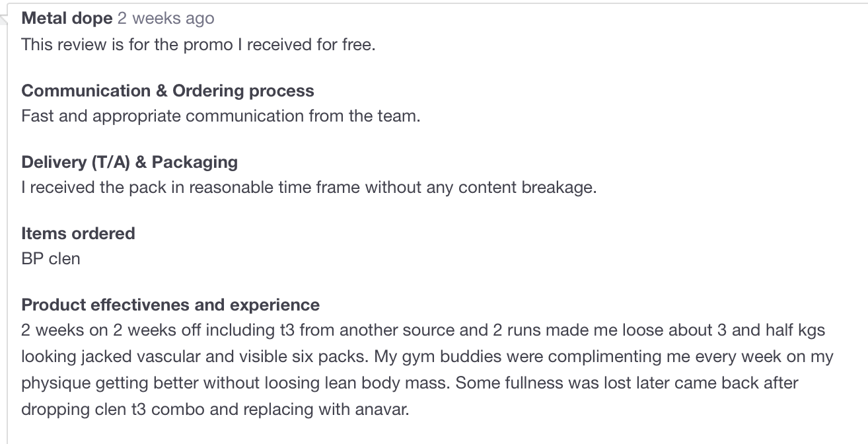Click the "Items ordered" heading
Viewport: 868px width, 444px height.
(x=78, y=233)
